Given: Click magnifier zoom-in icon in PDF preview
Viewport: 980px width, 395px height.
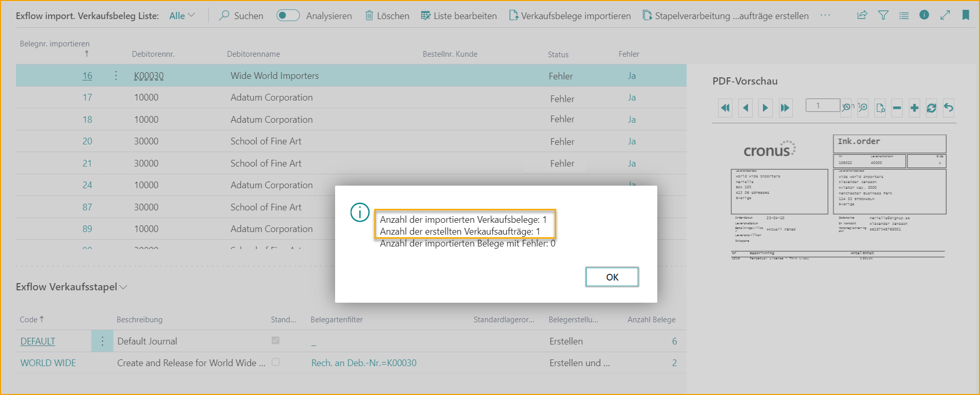Looking at the screenshot, I should coord(863,108).
